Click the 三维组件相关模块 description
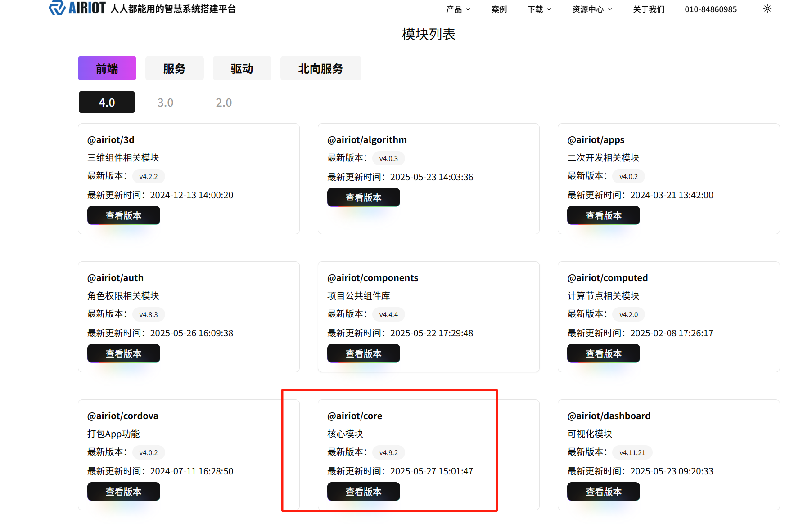This screenshot has height=532, width=785. [x=123, y=158]
